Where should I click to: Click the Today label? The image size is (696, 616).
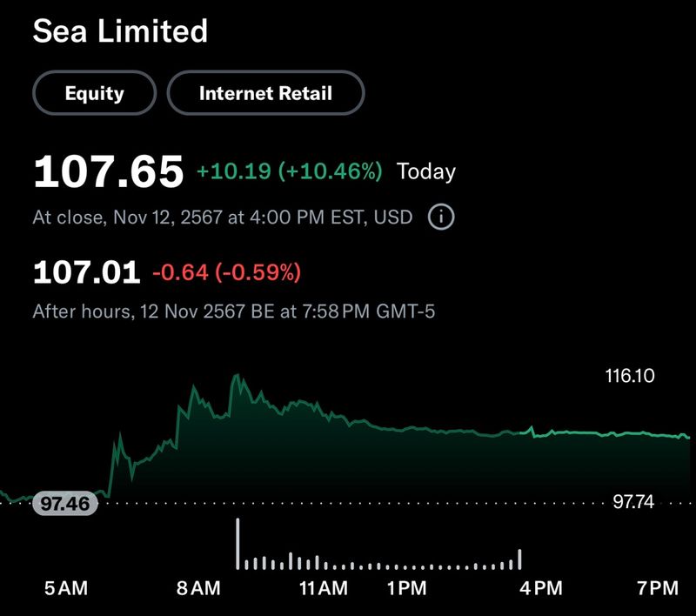[x=425, y=171]
